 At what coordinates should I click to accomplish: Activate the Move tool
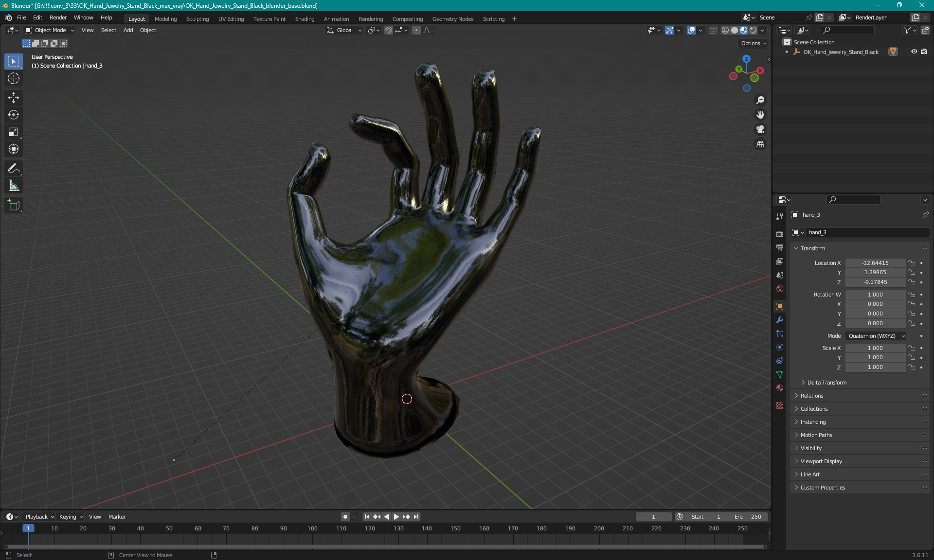pyautogui.click(x=14, y=98)
